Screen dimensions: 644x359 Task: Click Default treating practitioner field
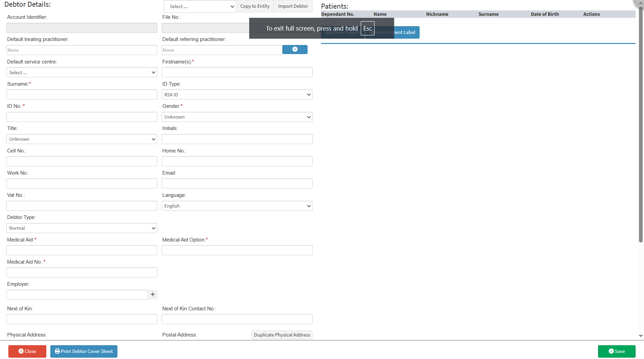pos(82,50)
